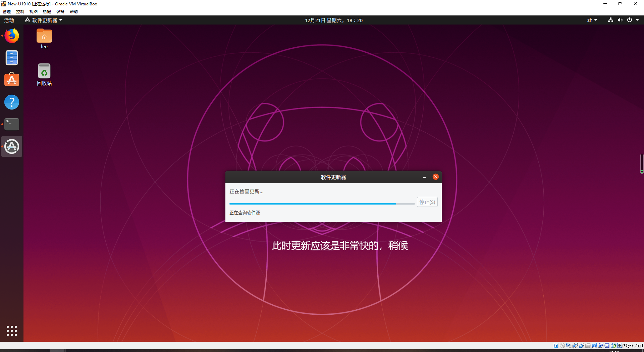The height and width of the screenshot is (352, 644).
Task: Open the Help app in the dock
Action: point(11,102)
